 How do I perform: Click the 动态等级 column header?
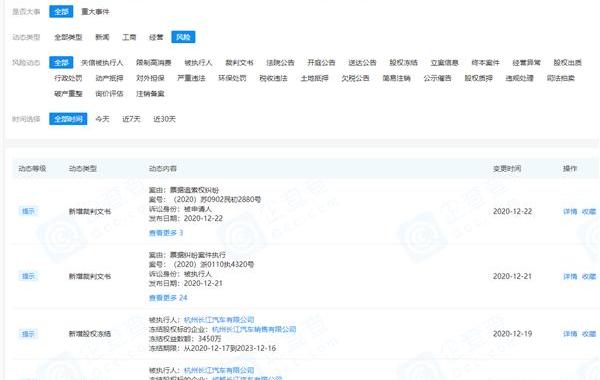(32, 168)
